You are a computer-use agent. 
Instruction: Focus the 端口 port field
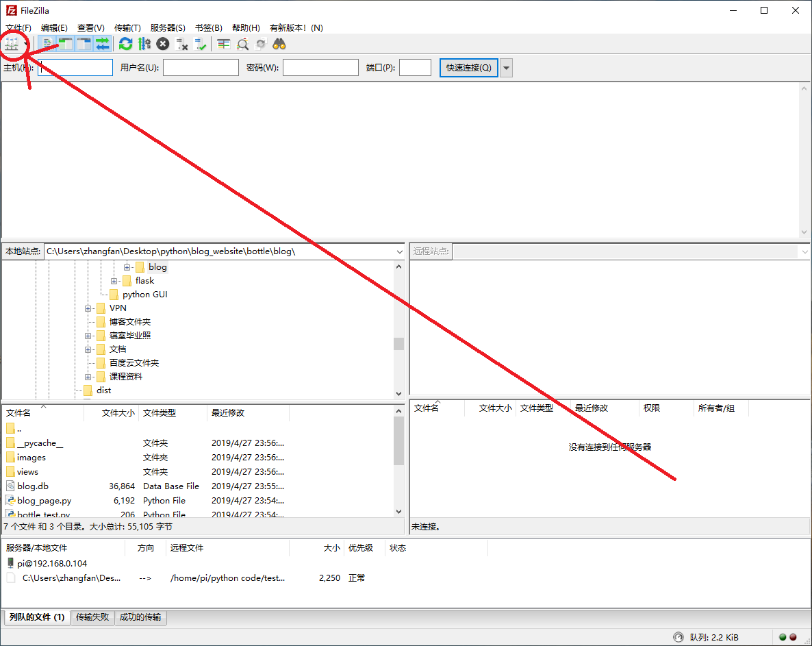click(x=416, y=68)
